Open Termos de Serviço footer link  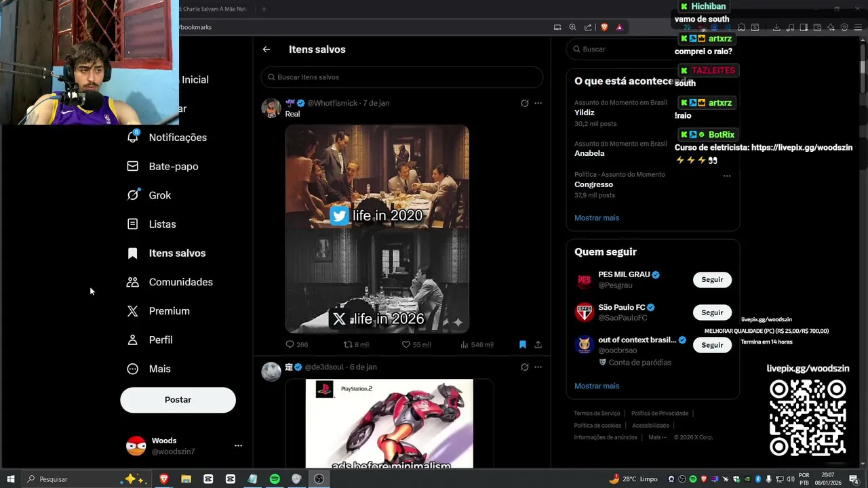tap(597, 413)
